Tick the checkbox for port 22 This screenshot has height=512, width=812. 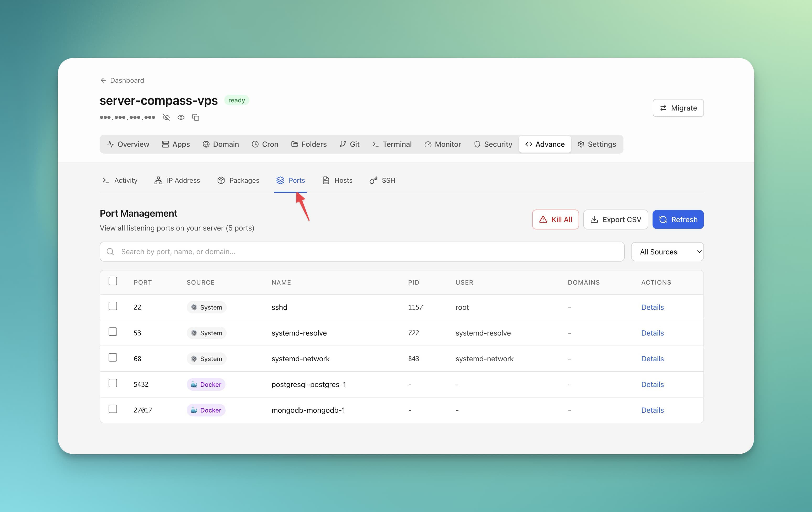pos(113,306)
